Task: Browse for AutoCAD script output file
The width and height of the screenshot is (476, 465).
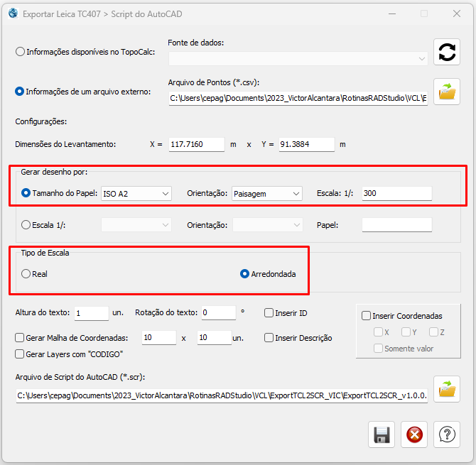Action: (446, 388)
